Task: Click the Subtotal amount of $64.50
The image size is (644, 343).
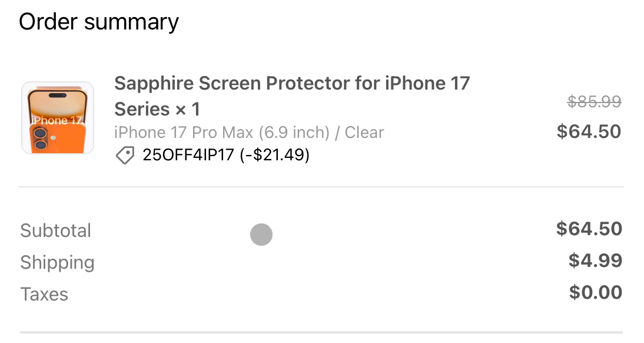Action: click(x=589, y=229)
